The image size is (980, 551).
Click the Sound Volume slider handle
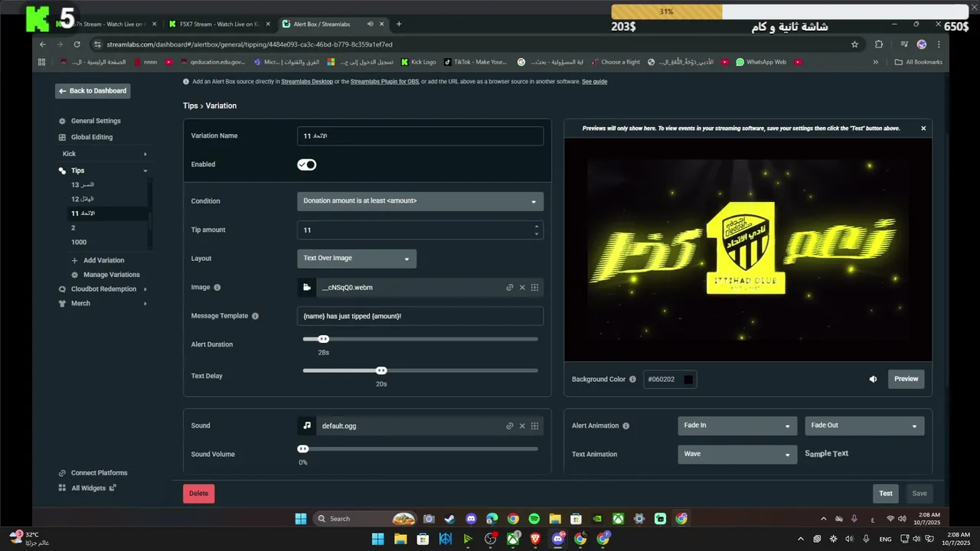[x=303, y=449]
